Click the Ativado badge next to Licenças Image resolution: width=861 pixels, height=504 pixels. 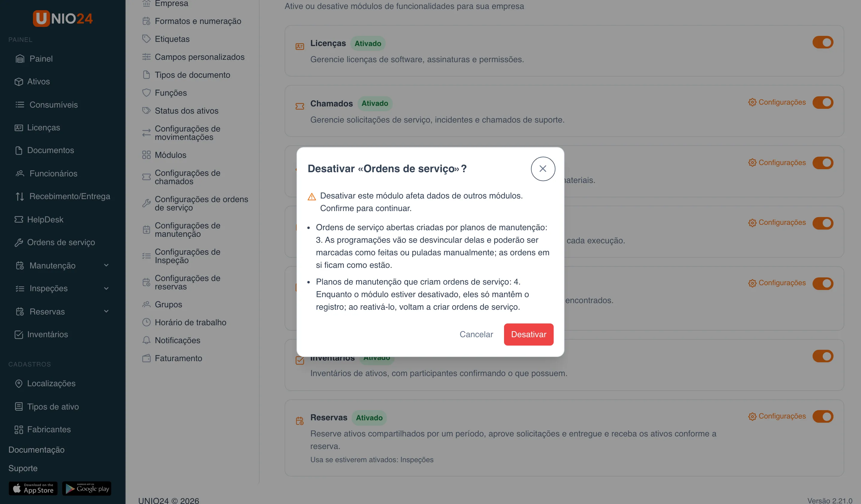pyautogui.click(x=368, y=44)
